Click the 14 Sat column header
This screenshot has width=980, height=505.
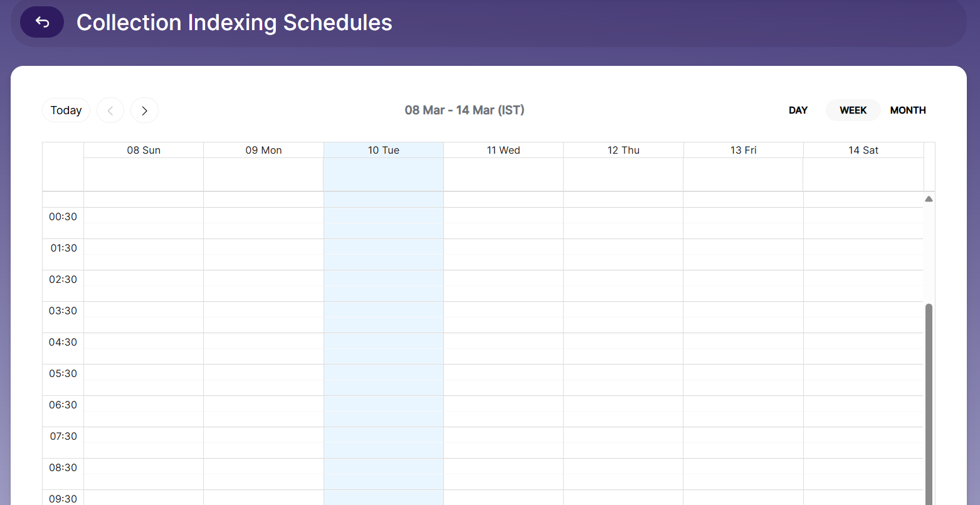(x=863, y=150)
